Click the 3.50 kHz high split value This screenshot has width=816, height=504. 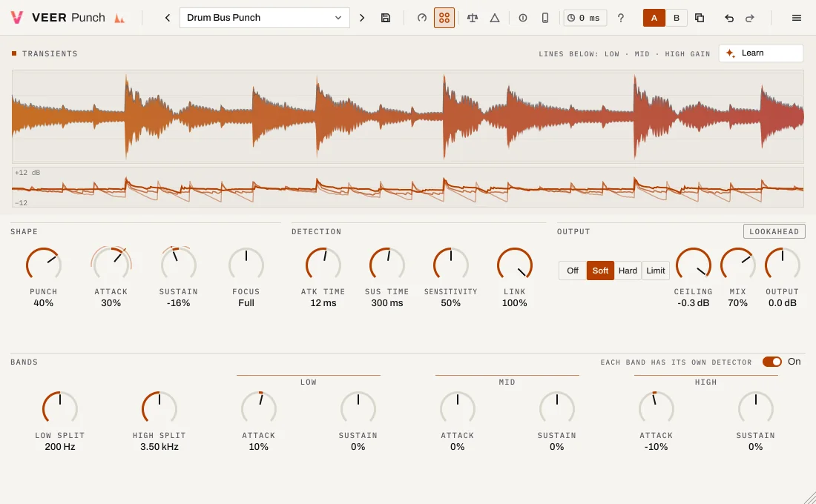click(159, 447)
